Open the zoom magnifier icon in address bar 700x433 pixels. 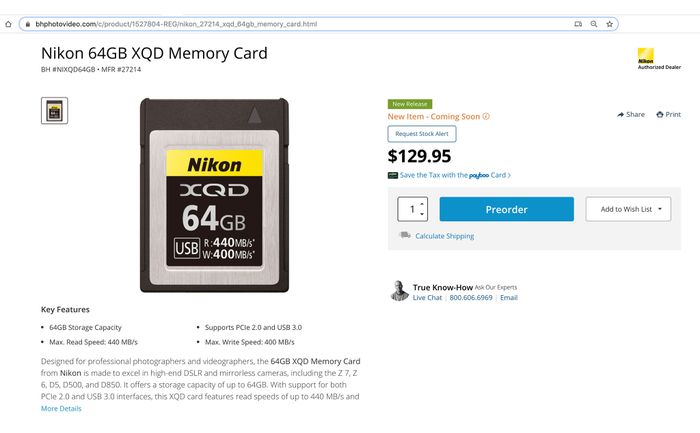click(x=594, y=24)
